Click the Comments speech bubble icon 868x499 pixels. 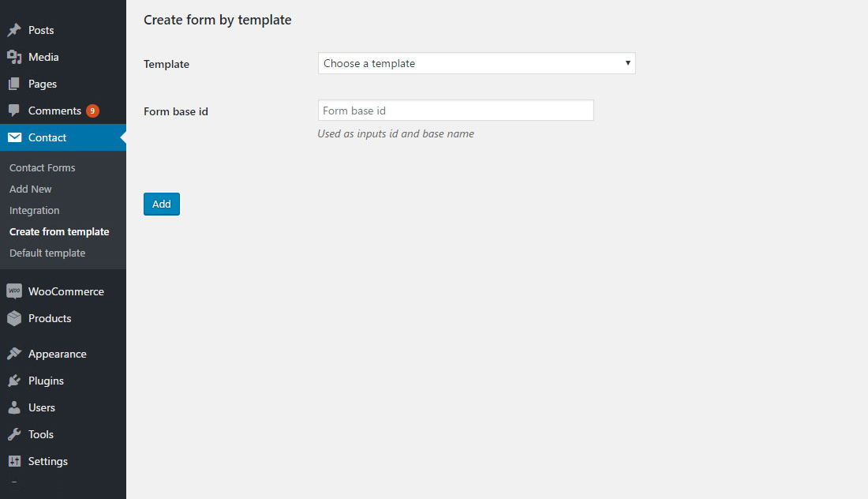click(14, 111)
